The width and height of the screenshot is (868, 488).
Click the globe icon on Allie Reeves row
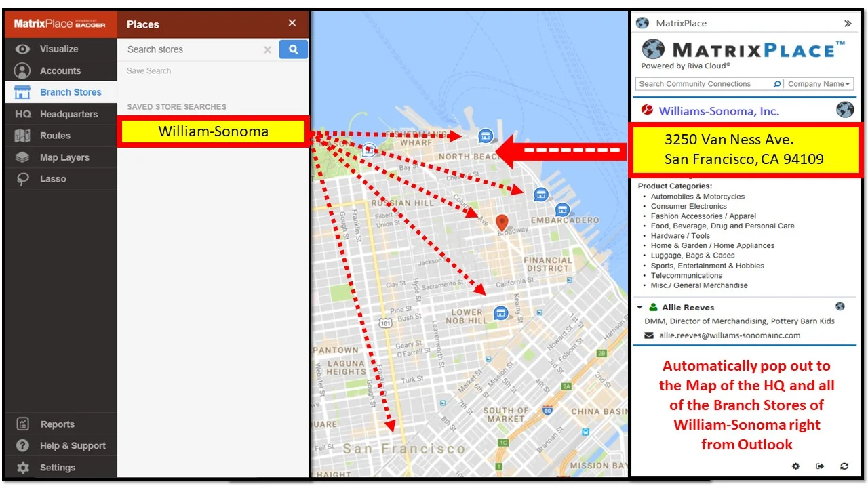tap(840, 306)
